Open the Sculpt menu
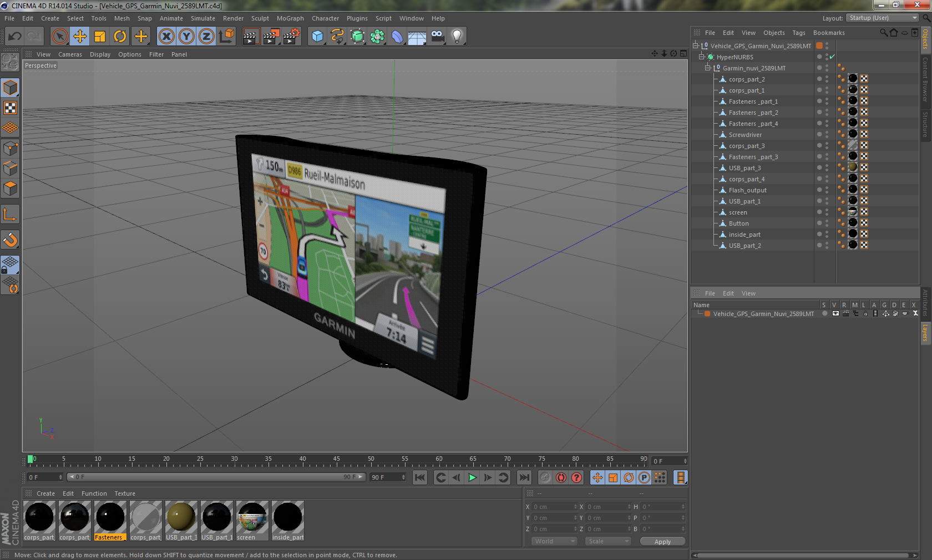The width and height of the screenshot is (932, 560). [260, 18]
